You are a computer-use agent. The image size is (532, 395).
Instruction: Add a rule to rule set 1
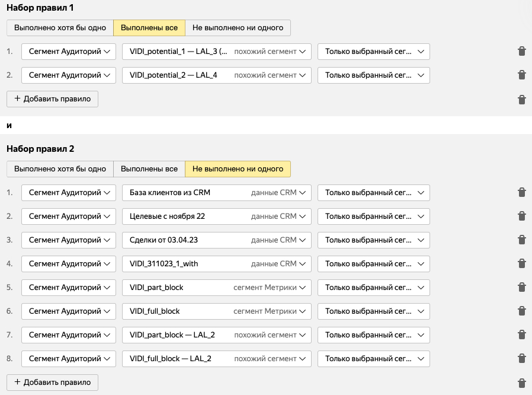click(52, 99)
